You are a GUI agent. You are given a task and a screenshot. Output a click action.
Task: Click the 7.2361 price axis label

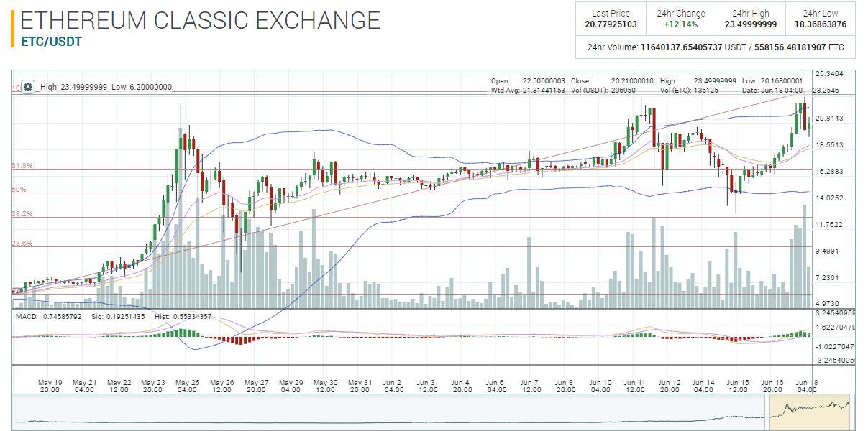[x=828, y=278]
